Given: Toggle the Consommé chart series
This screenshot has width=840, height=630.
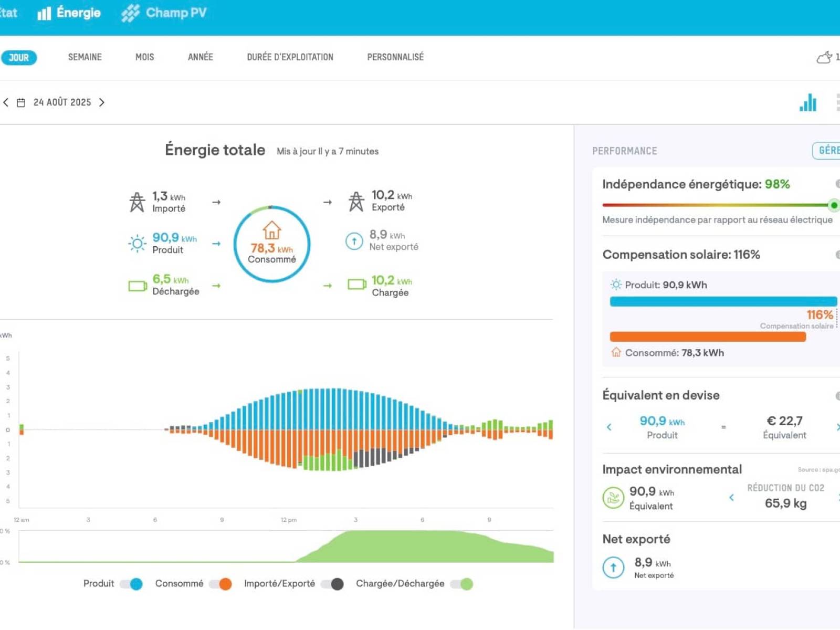Looking at the screenshot, I should coord(220,584).
